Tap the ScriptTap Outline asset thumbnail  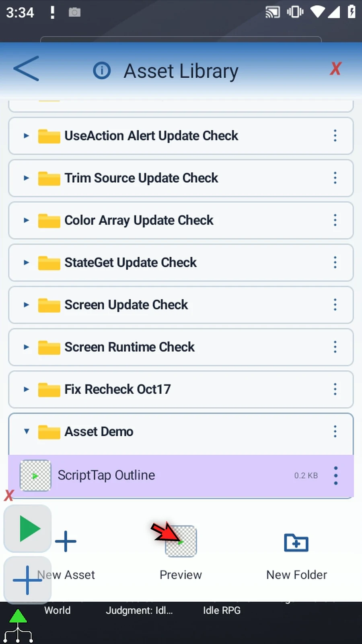[35, 476]
